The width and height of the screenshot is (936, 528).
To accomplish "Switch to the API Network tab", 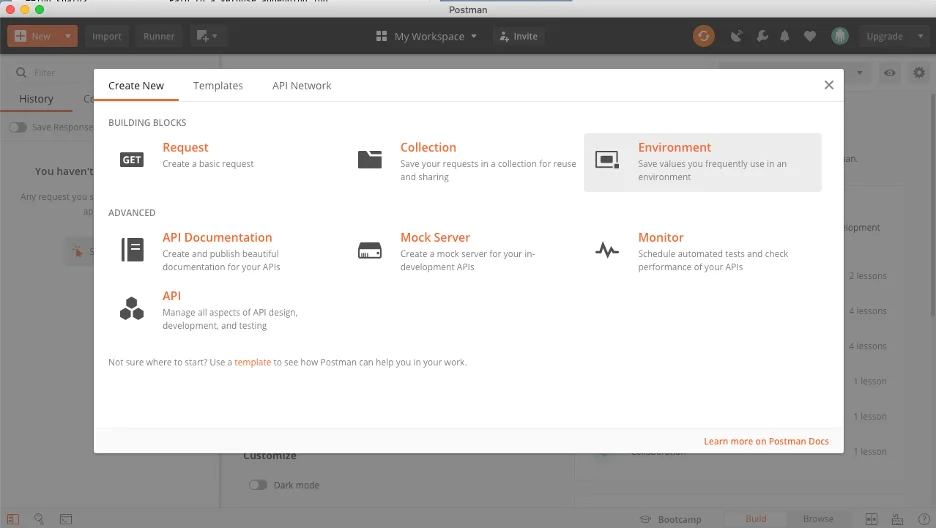I will 301,85.
